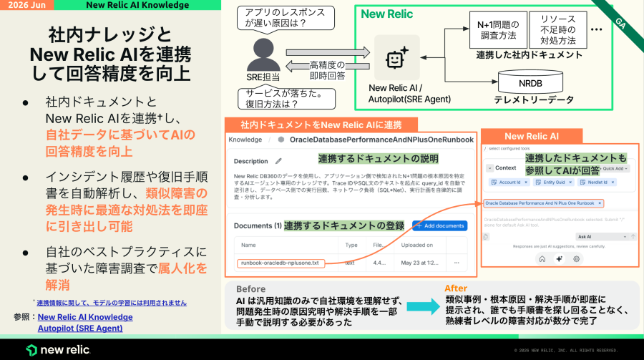
Task: Open the New Relic AI Knowledge reference link
Action: (x=85, y=317)
